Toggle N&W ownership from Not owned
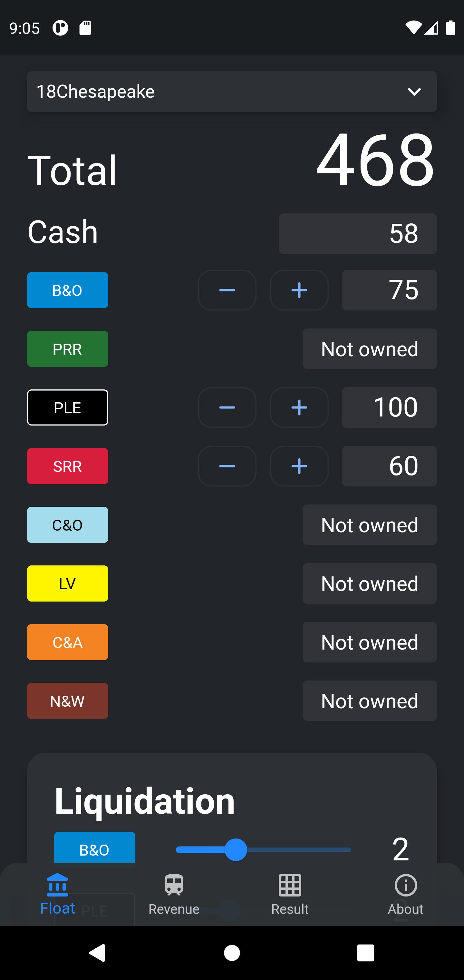 tap(370, 701)
